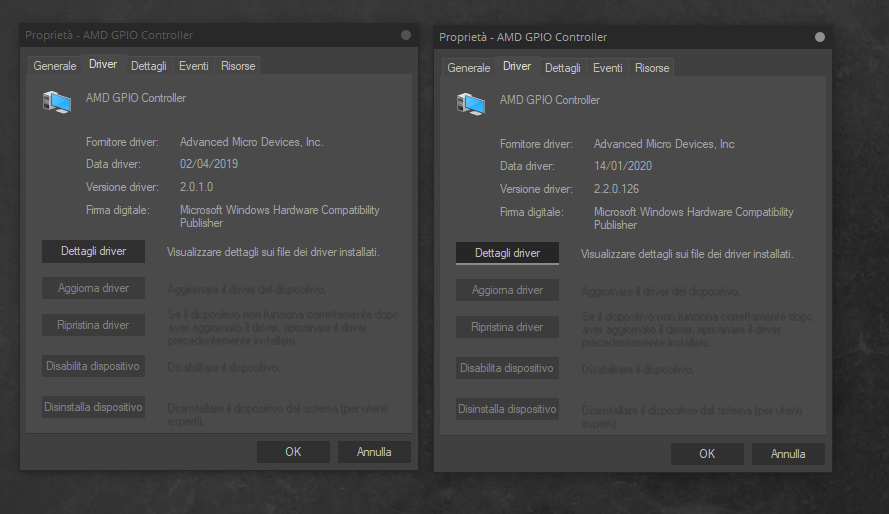Select Driver tab in right window
Viewport: 889px width, 514px height.
click(x=517, y=66)
